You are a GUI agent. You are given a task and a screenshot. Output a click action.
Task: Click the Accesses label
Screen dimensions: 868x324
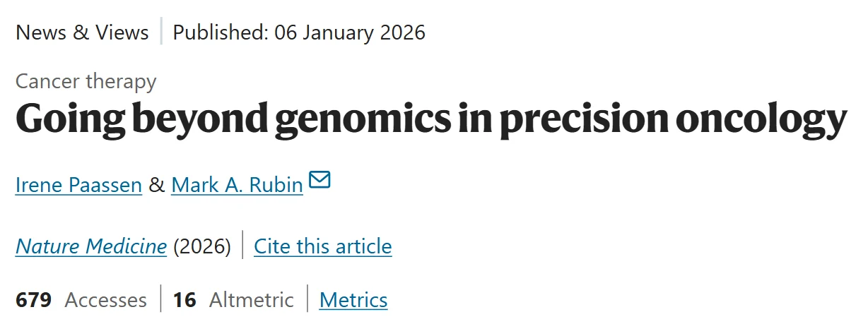(x=106, y=300)
